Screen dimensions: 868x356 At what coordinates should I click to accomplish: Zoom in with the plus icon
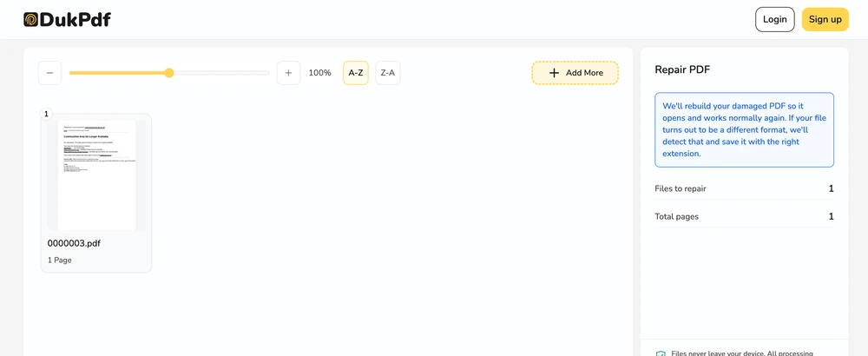point(288,73)
